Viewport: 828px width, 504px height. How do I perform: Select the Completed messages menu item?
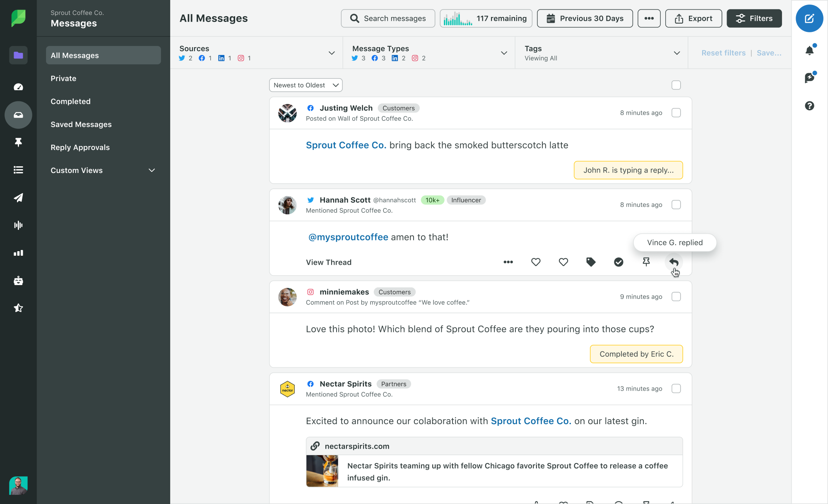click(70, 101)
